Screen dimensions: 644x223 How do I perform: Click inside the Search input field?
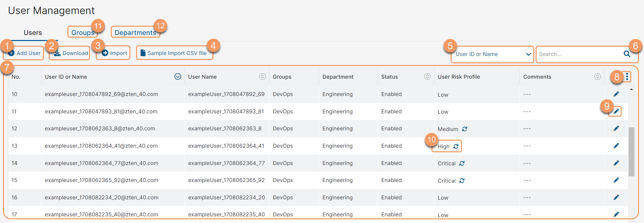(579, 54)
